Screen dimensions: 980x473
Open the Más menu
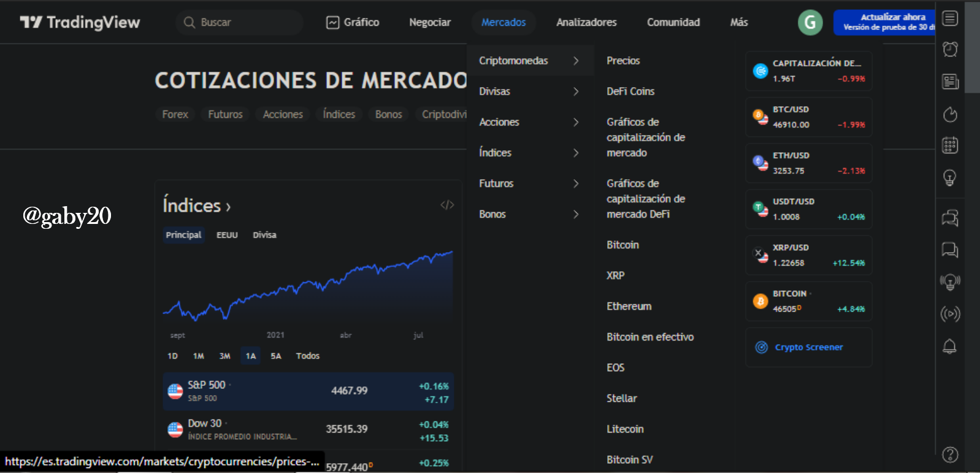[x=739, y=23]
